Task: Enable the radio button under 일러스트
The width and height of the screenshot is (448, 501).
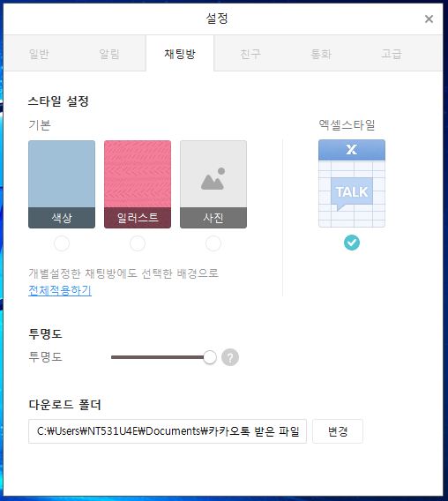Action: (138, 243)
